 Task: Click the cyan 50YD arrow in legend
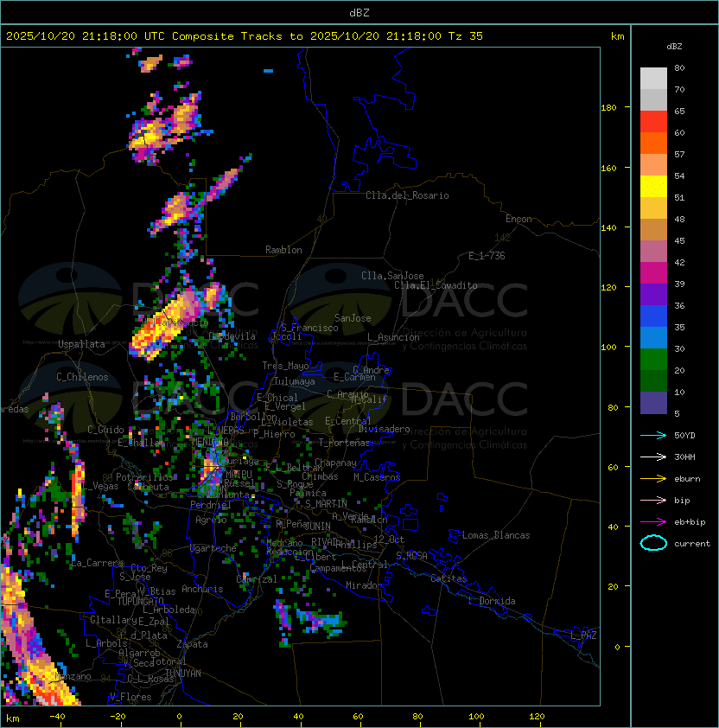653,435
